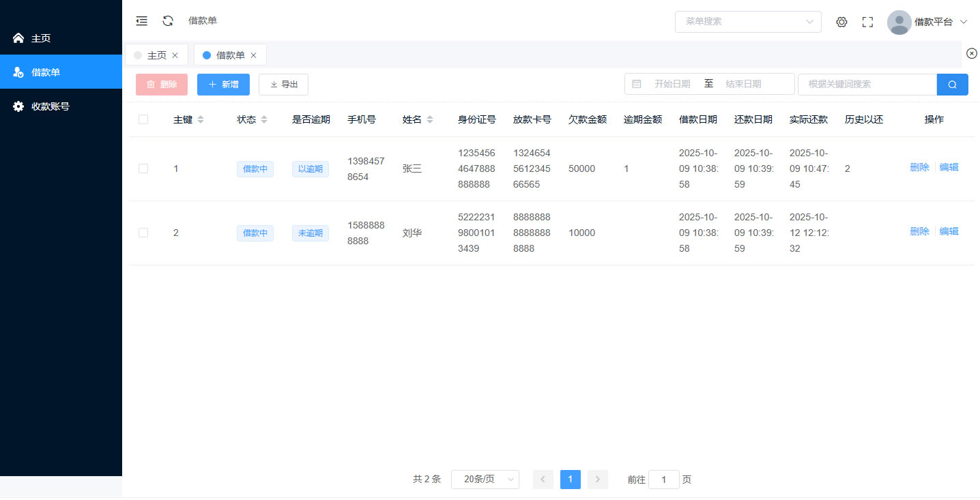The width and height of the screenshot is (980, 500).
Task: Open the 菜单搜索 dropdown
Action: click(x=747, y=22)
